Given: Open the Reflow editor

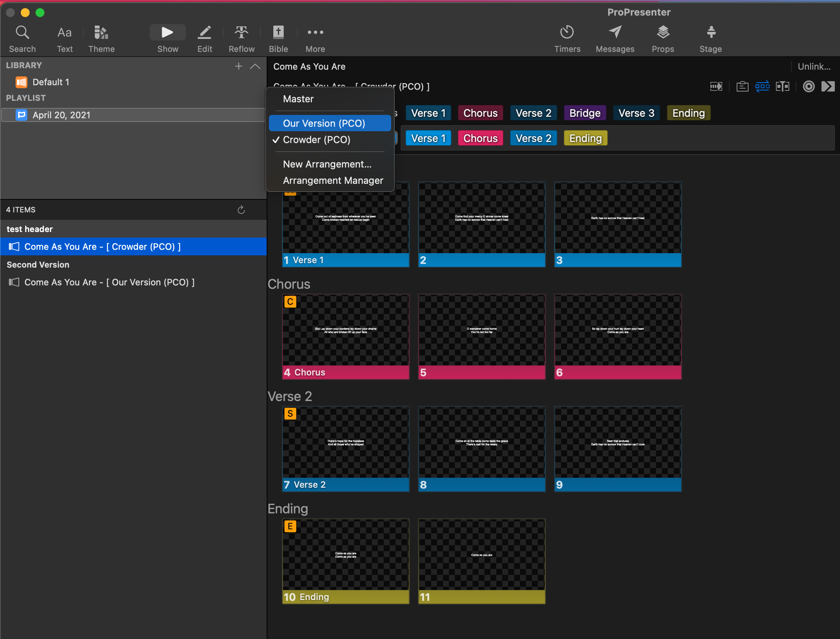Looking at the screenshot, I should pos(241,39).
